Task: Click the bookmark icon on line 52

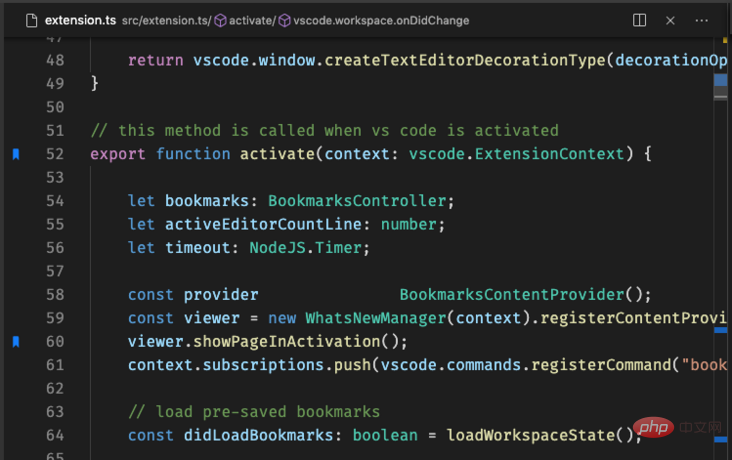Action: pyautogui.click(x=16, y=154)
